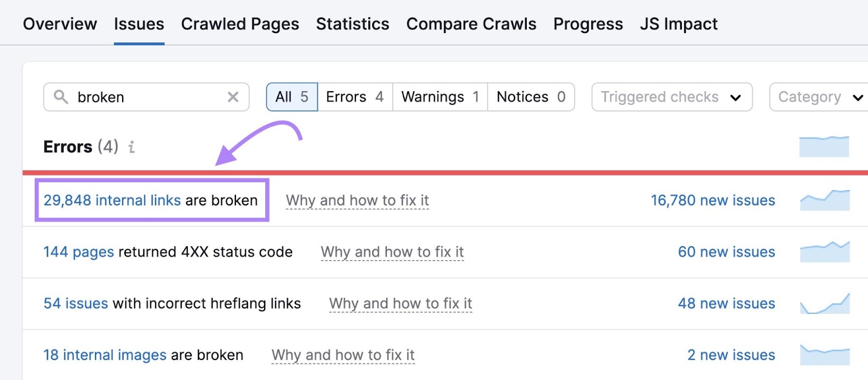Click the Errors summary trend chart
Viewport: 868px width, 380px height.
point(824,146)
